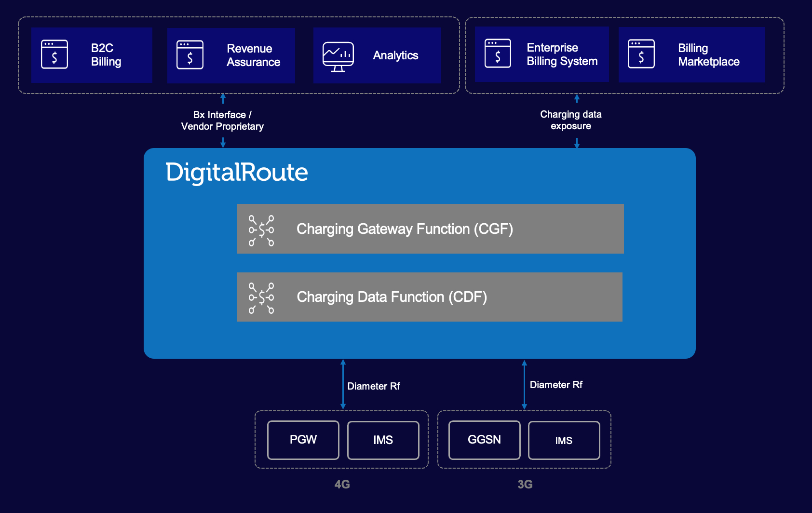
Task: Click the Billing Marketplace dollar icon
Action: pos(641,54)
